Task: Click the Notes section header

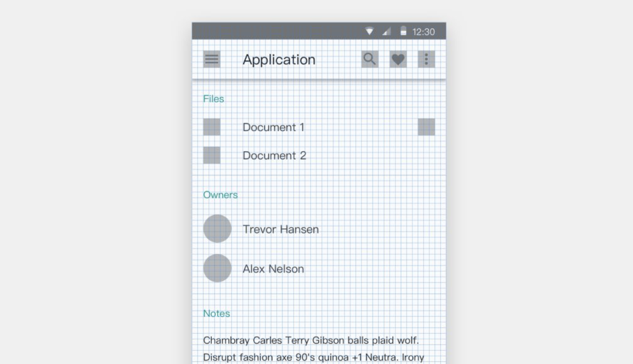Action: pyautogui.click(x=217, y=314)
